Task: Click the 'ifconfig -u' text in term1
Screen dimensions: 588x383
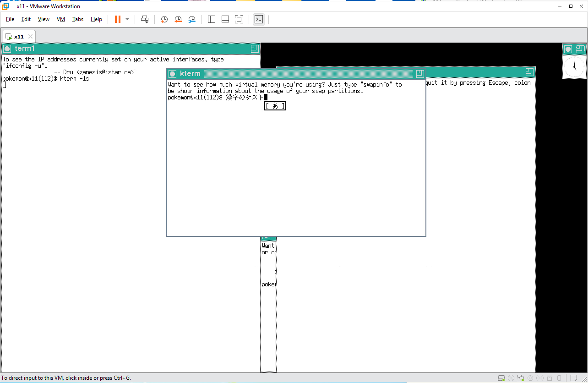Action: (x=25, y=66)
